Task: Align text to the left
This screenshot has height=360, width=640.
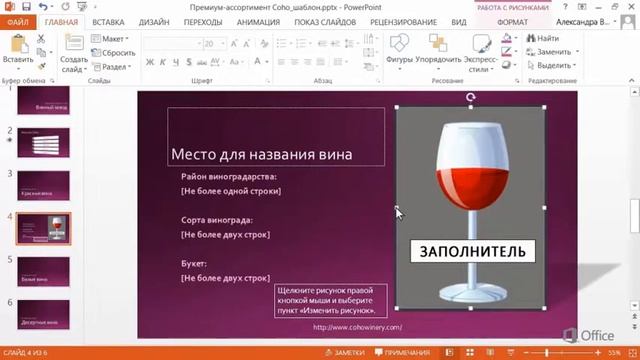Action: (281, 62)
